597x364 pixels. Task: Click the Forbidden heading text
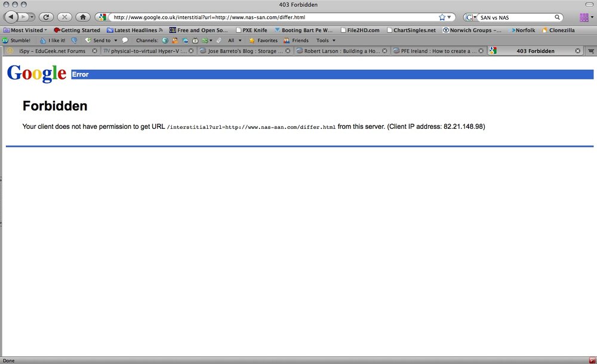pos(55,106)
